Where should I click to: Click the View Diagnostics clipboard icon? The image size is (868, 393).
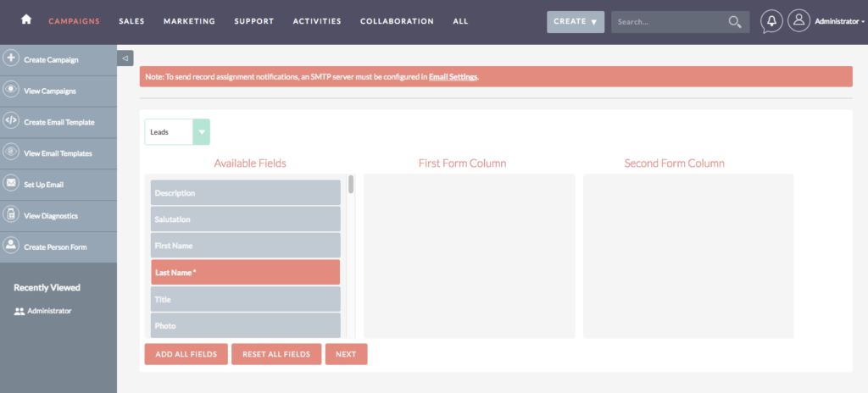click(x=11, y=215)
